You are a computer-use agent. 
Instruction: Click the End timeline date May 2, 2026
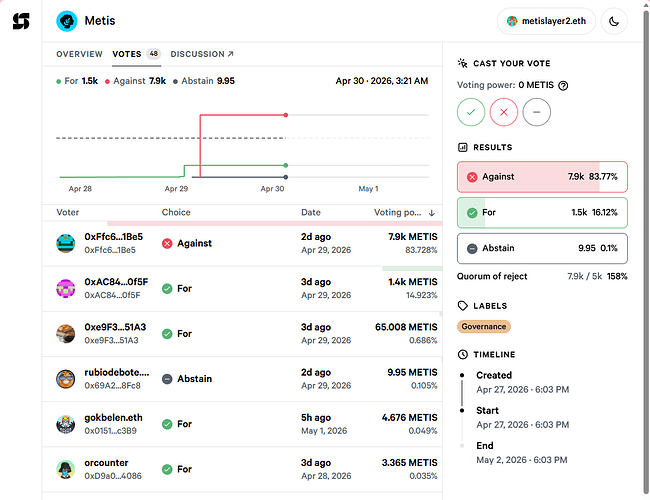coord(521,460)
